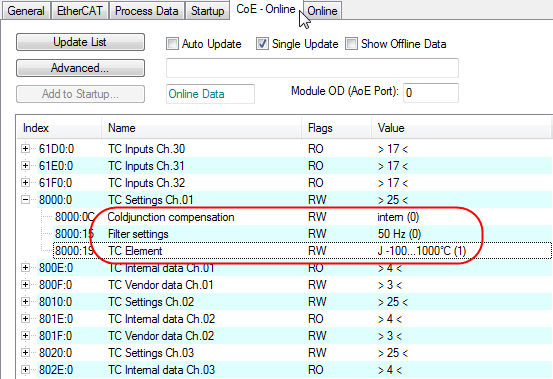Select the TC Inputs Ch.32 row

[x=294, y=183]
